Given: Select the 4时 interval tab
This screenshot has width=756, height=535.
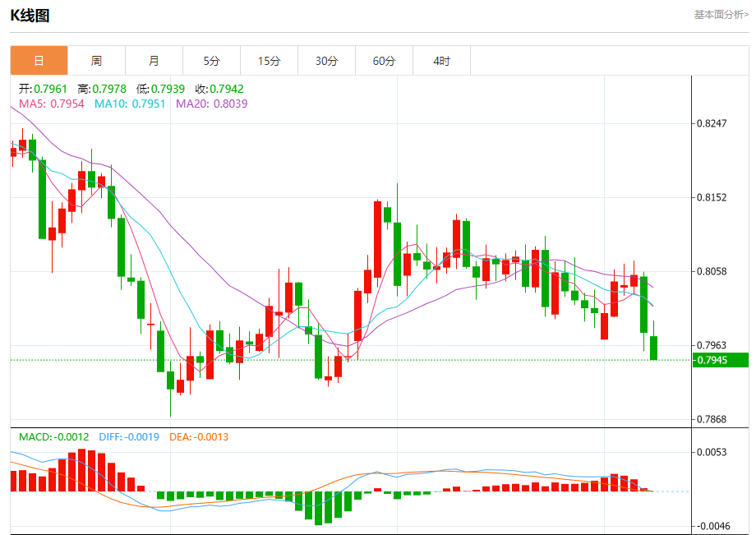Looking at the screenshot, I should coord(441,61).
